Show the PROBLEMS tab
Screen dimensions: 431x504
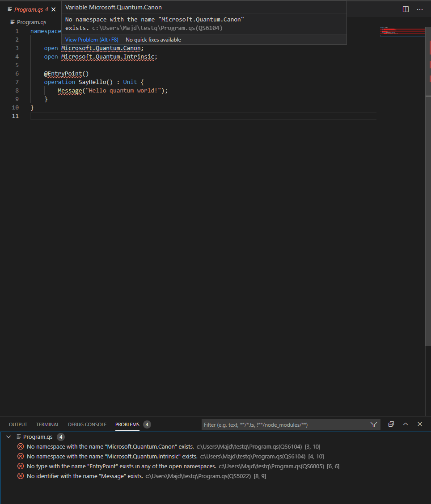(127, 424)
